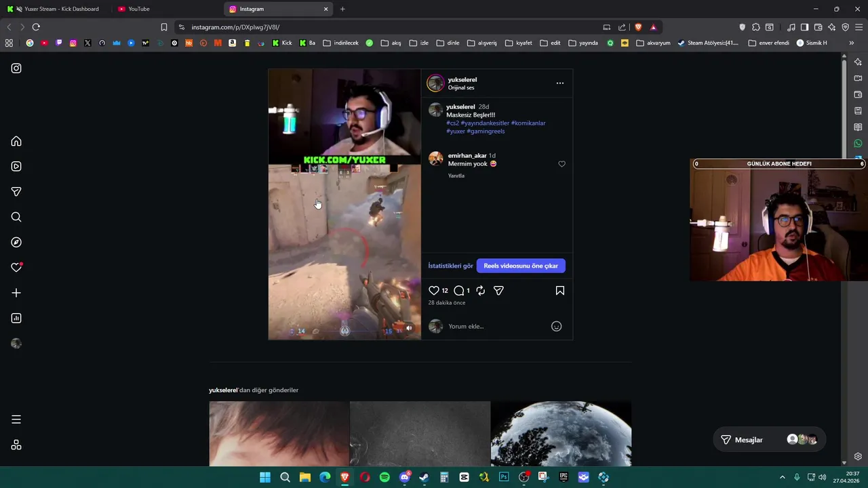Open the Earth photo post thumbnail
Image resolution: width=868 pixels, height=488 pixels.
(x=561, y=434)
